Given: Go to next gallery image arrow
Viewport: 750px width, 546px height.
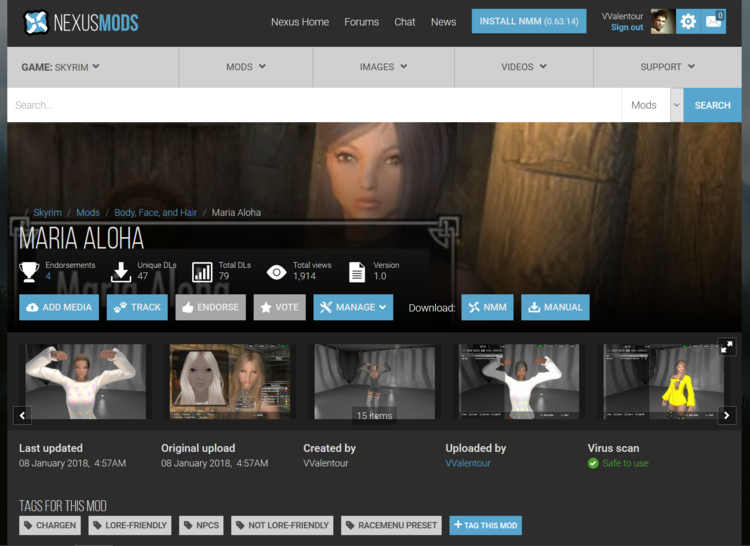Looking at the screenshot, I should coord(727,415).
